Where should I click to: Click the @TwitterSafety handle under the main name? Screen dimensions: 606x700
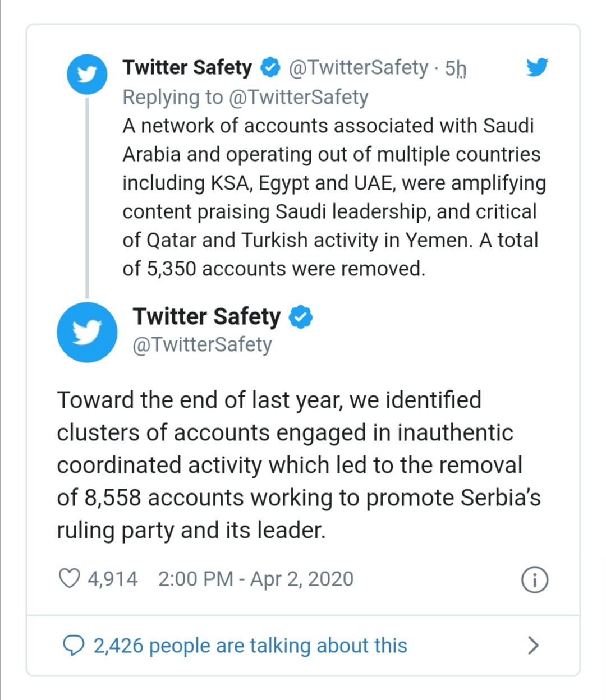(x=202, y=344)
